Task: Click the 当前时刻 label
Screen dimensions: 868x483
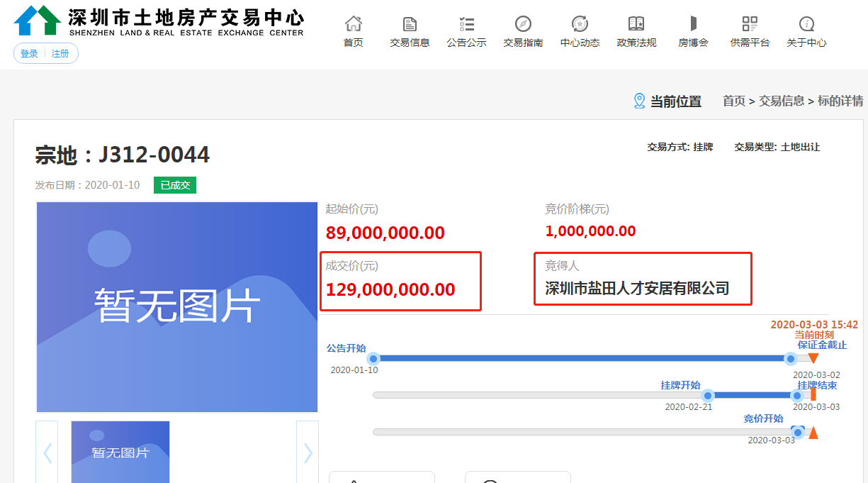Action: [x=814, y=335]
